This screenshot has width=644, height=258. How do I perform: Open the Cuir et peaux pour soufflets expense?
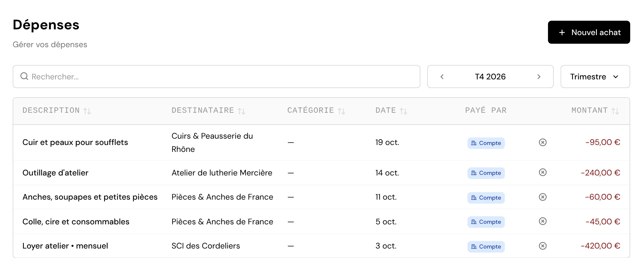point(75,142)
